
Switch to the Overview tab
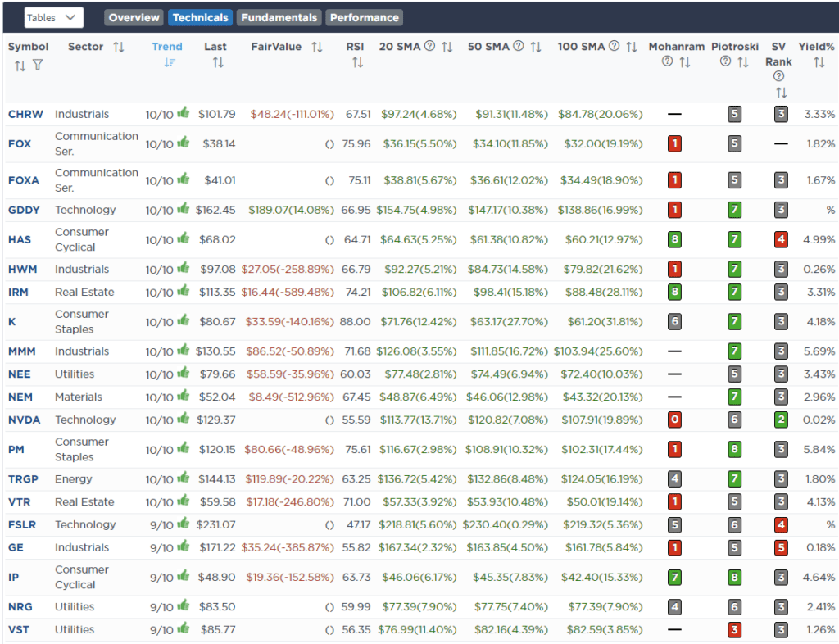click(134, 18)
